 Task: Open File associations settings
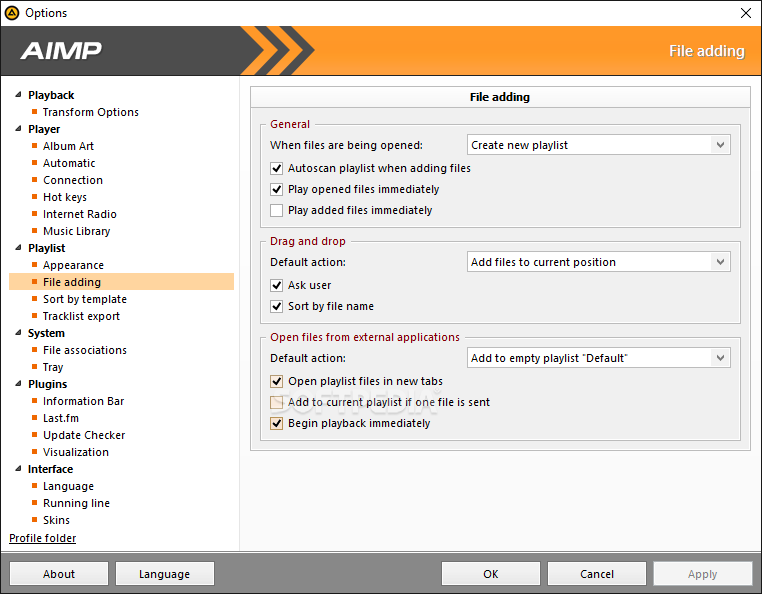(85, 350)
